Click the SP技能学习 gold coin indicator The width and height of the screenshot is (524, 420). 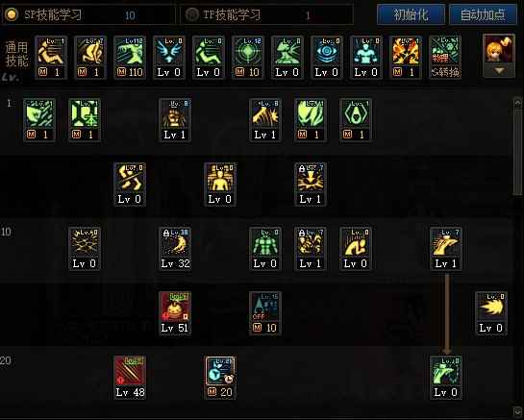(x=12, y=14)
